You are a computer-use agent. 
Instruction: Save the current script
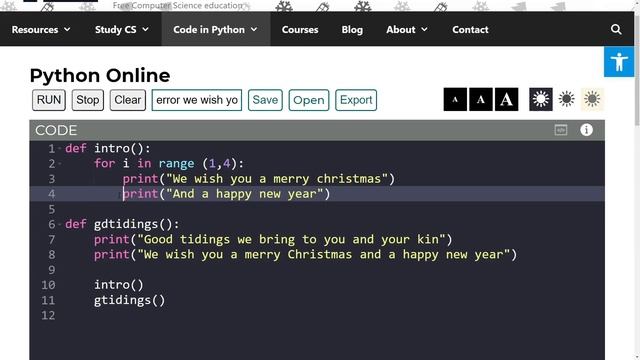pos(265,100)
